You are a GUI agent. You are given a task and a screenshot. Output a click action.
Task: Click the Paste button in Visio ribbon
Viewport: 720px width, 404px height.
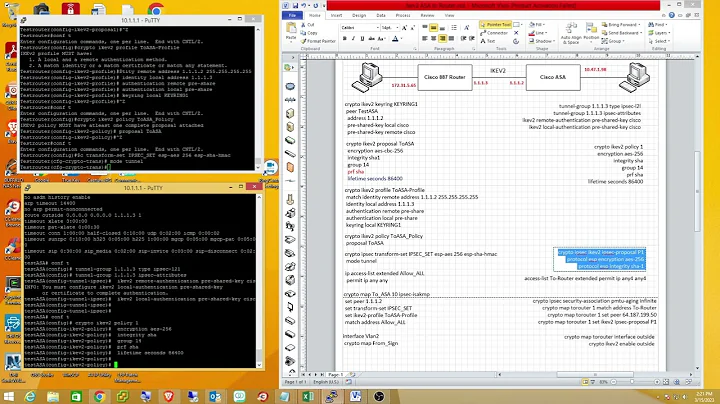point(291,32)
